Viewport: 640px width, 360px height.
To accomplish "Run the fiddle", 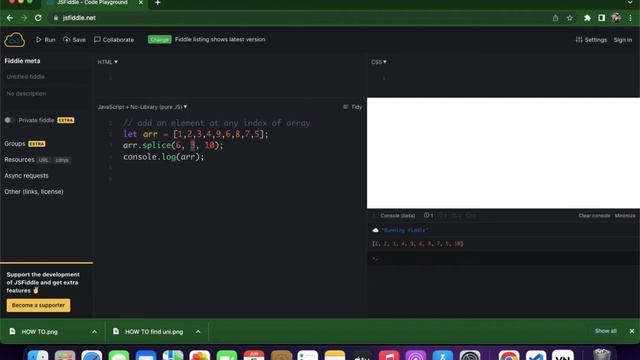I will (45, 40).
